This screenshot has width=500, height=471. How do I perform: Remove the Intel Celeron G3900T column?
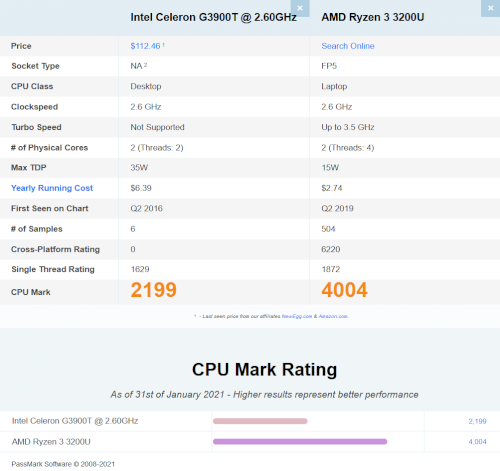(300, 8)
